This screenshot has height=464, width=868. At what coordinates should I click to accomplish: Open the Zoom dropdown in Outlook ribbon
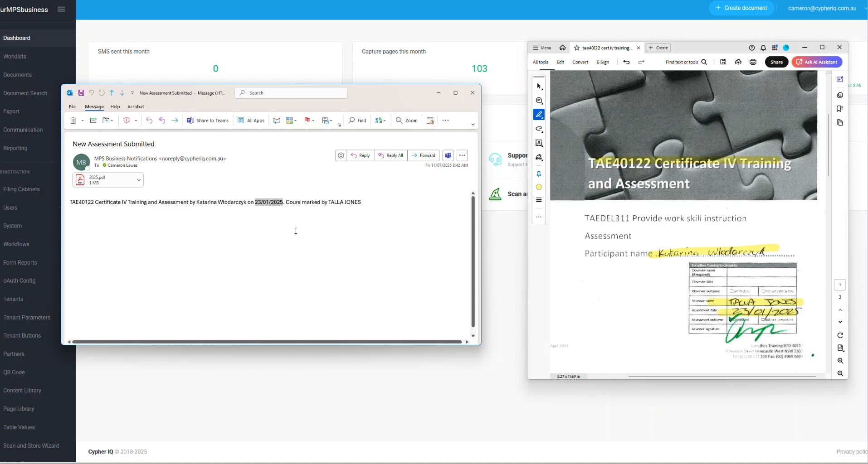(407, 121)
